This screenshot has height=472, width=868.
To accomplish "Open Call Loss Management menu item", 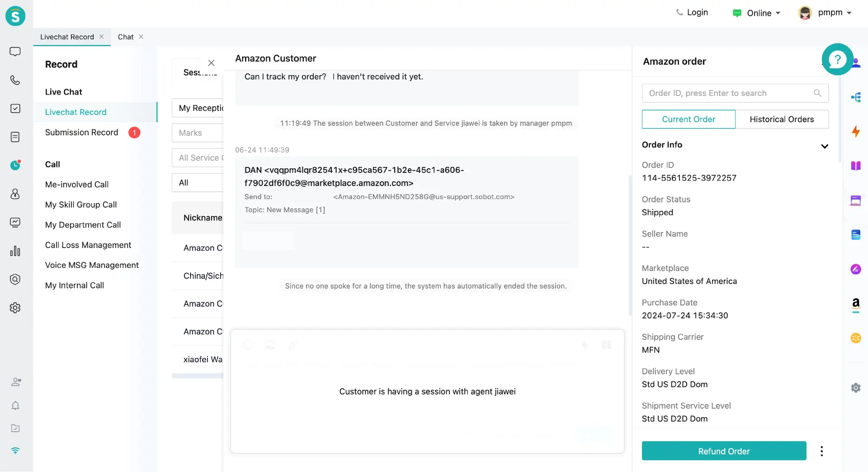I will (x=88, y=245).
